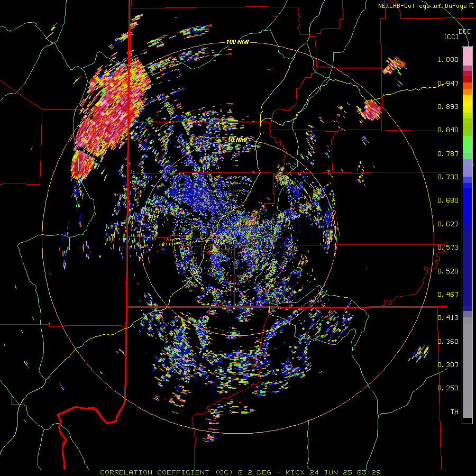Click the 100 NMI range ring label
Viewport: 476px width, 476px height.
(237, 42)
